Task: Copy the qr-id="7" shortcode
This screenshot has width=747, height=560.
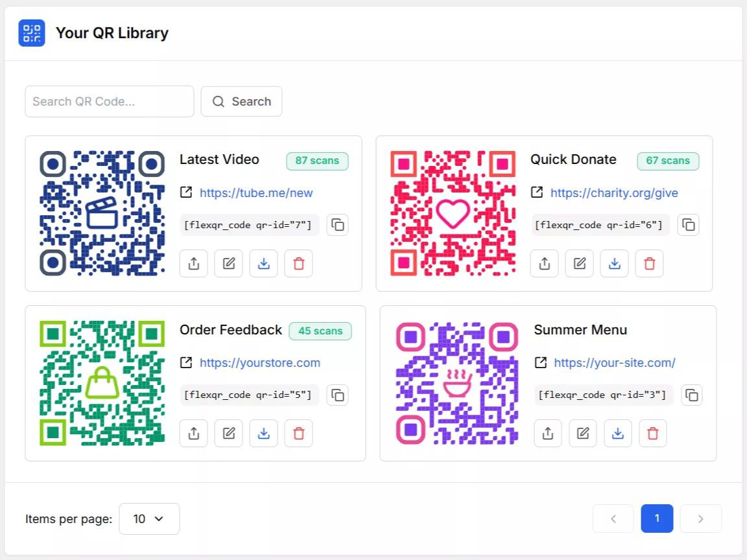Action: pyautogui.click(x=337, y=225)
